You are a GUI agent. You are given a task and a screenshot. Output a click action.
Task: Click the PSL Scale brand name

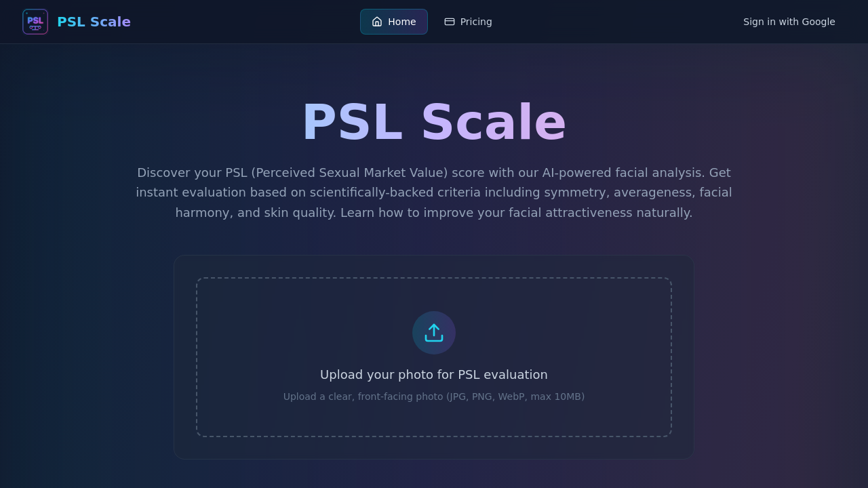pos(94,21)
